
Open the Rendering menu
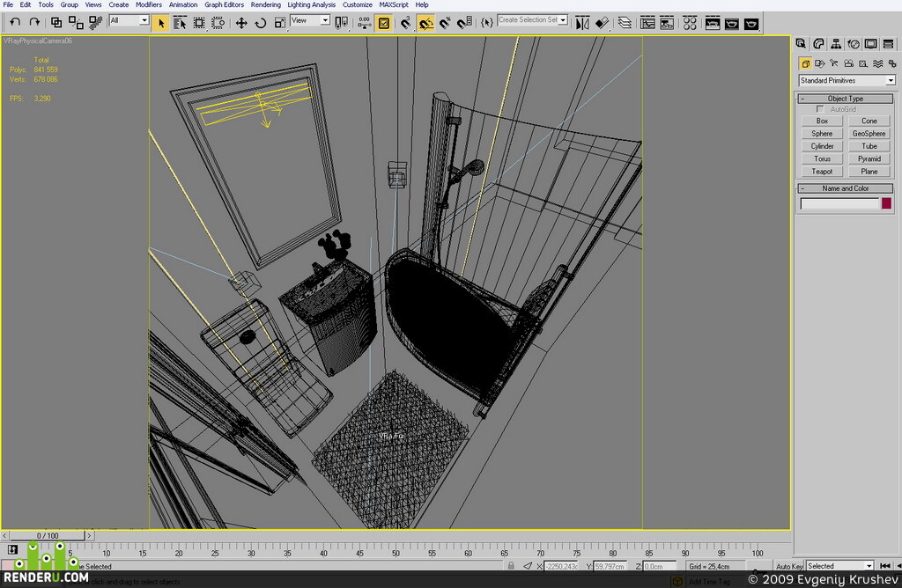pyautogui.click(x=266, y=4)
